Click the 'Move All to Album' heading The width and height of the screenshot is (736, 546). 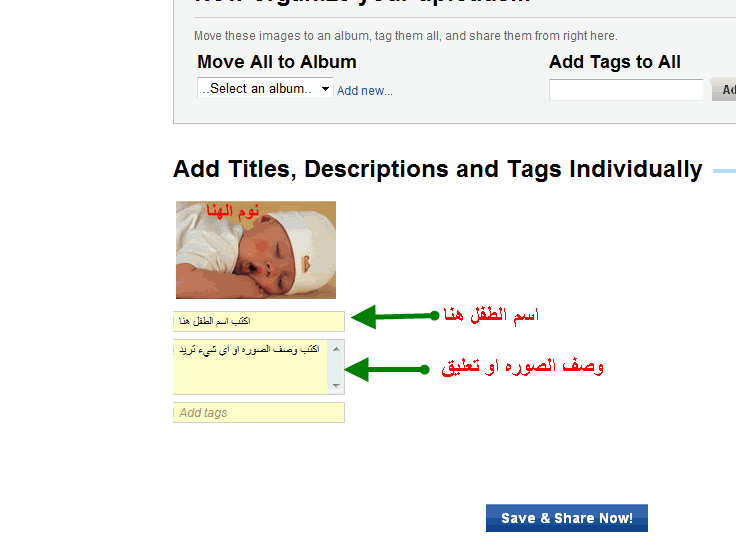[x=277, y=62]
